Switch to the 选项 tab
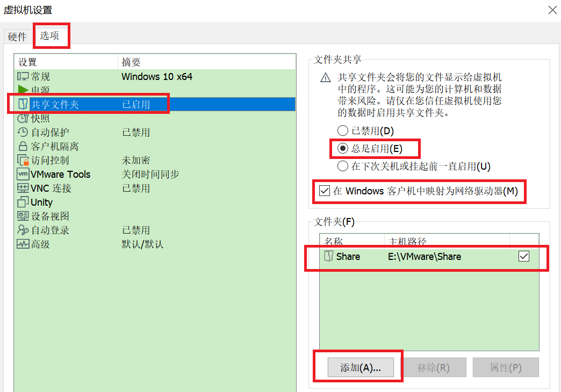The width and height of the screenshot is (561, 392). point(50,35)
